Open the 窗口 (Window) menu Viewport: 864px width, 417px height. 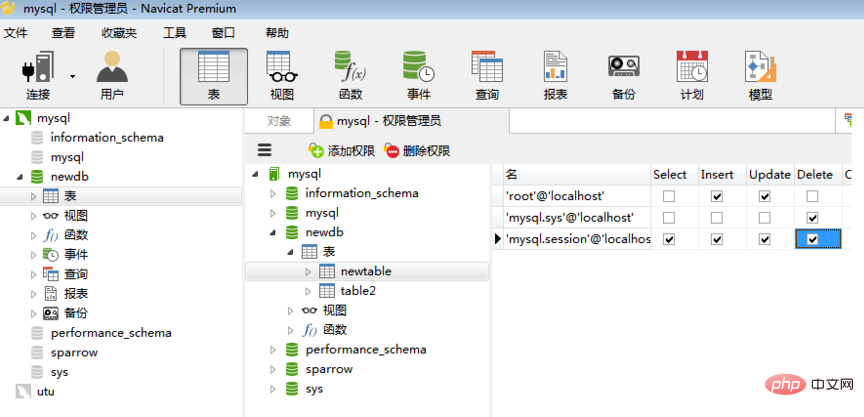223,33
